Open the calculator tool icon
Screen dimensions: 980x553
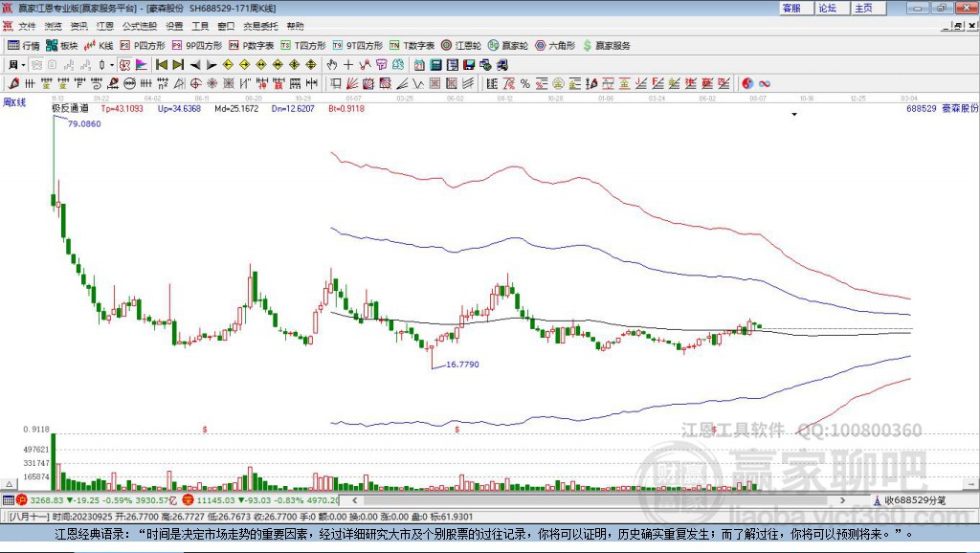point(435,64)
